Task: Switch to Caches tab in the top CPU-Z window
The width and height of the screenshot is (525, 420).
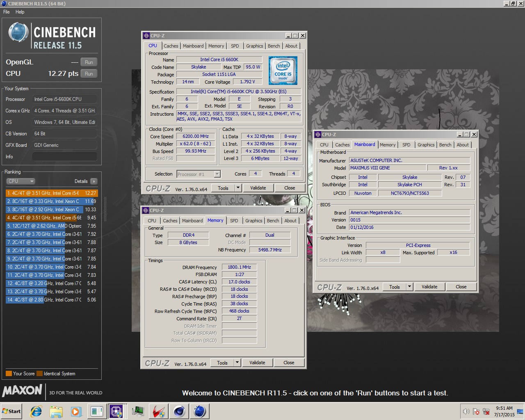Action: pos(171,46)
